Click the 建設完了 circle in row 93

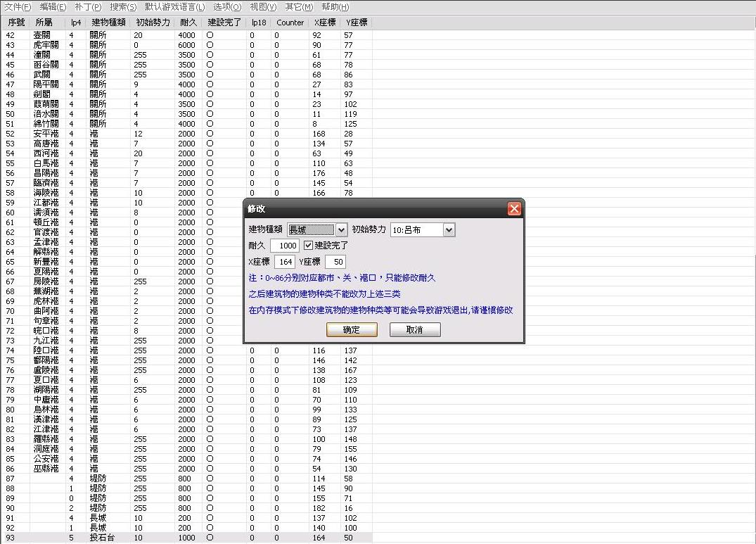(210, 537)
